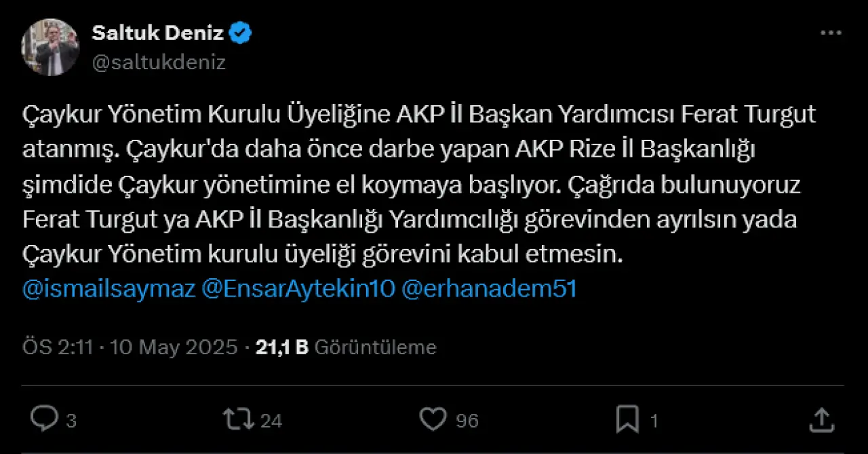This screenshot has width=868, height=454.
Task: Visit the @ismailsaymaz mention
Action: [108, 289]
